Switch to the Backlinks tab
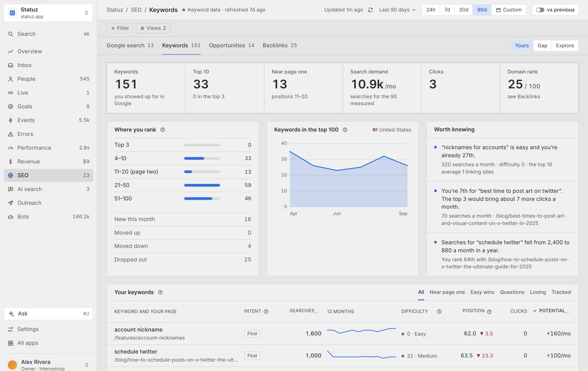 280,45
